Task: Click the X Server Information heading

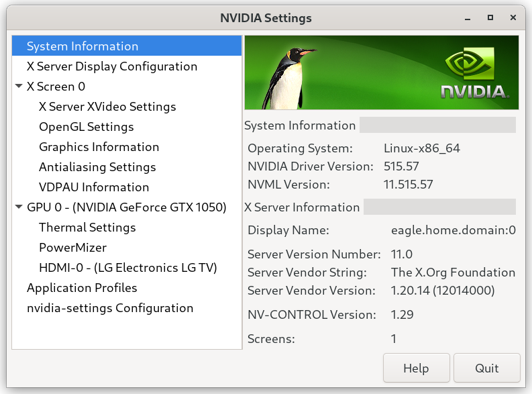Action: pos(302,207)
